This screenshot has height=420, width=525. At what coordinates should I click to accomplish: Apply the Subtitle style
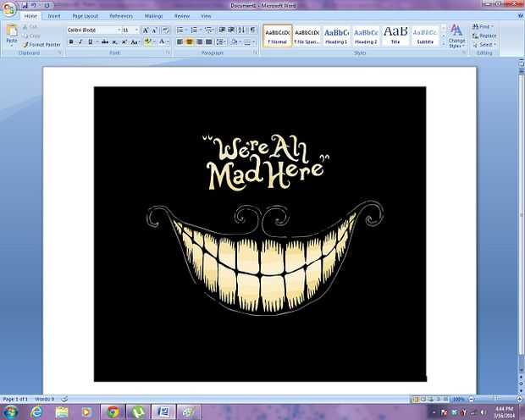click(425, 36)
